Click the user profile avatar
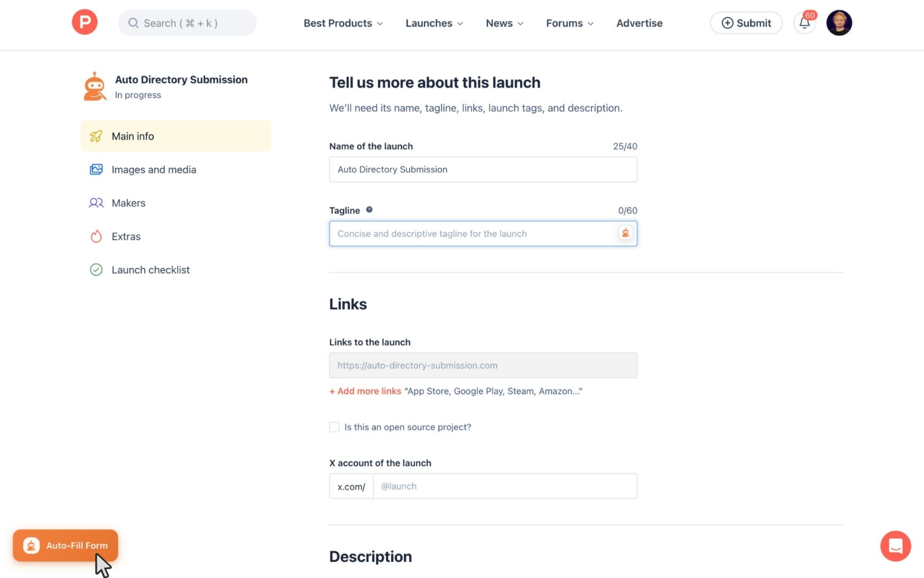This screenshot has width=924, height=578. [839, 23]
